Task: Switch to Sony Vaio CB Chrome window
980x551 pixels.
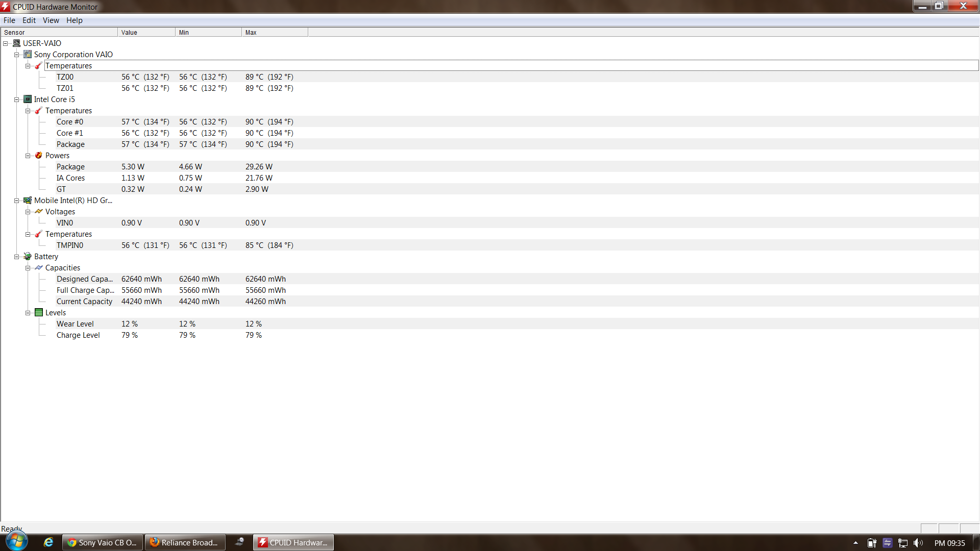Action: coord(103,542)
